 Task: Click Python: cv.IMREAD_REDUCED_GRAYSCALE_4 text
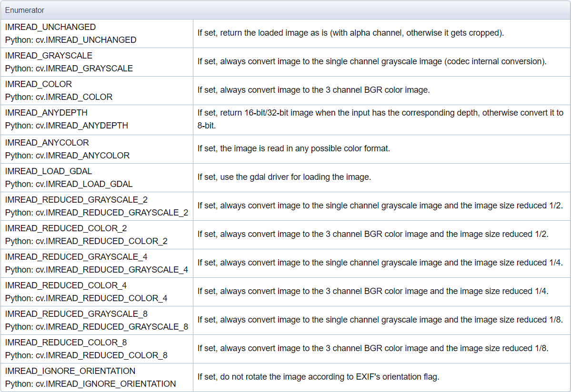click(x=97, y=270)
